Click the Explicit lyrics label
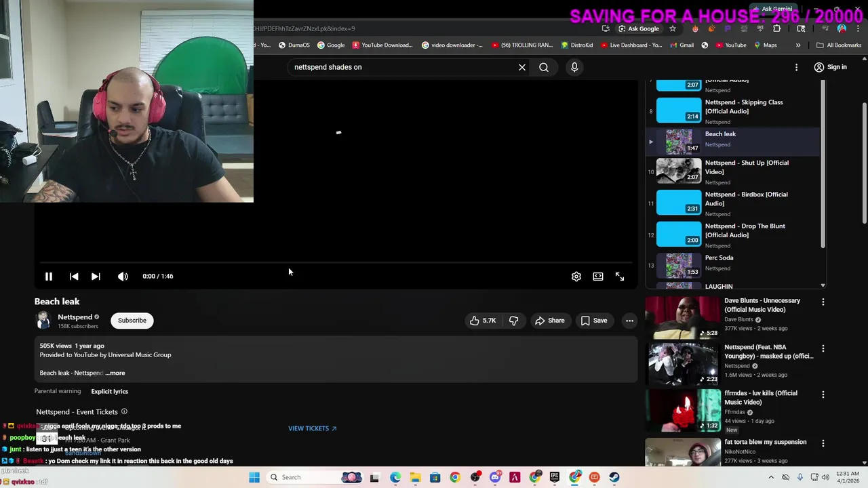The height and width of the screenshot is (488, 868). (x=109, y=391)
